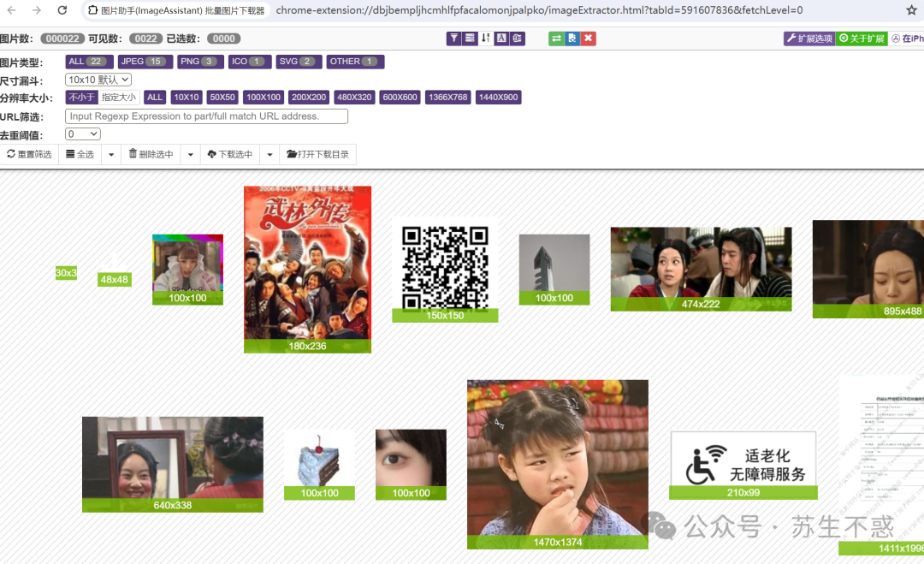Click the stacked list layout icon
Screen dimensions: 924x564
click(470, 39)
